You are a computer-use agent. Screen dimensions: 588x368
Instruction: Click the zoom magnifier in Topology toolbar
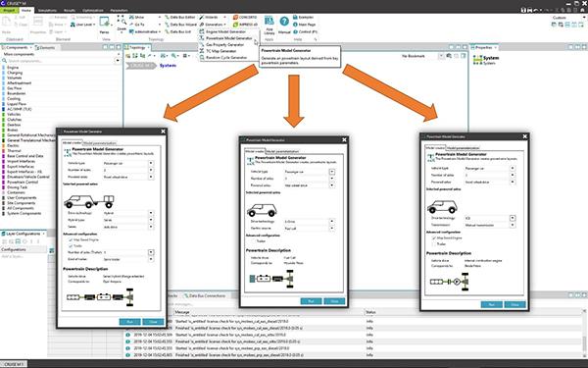[x=173, y=56]
